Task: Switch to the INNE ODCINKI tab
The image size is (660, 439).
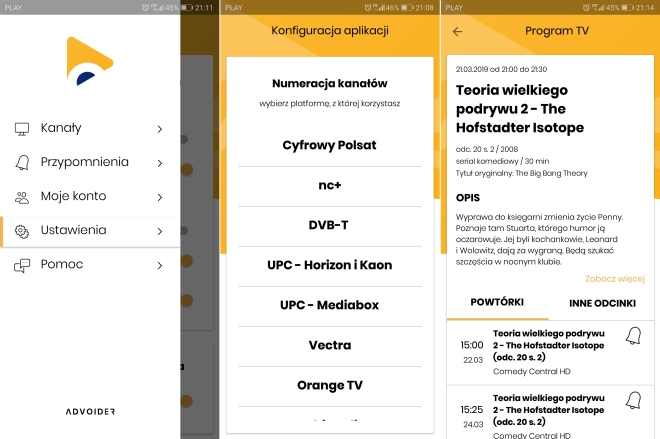Action: (x=604, y=303)
